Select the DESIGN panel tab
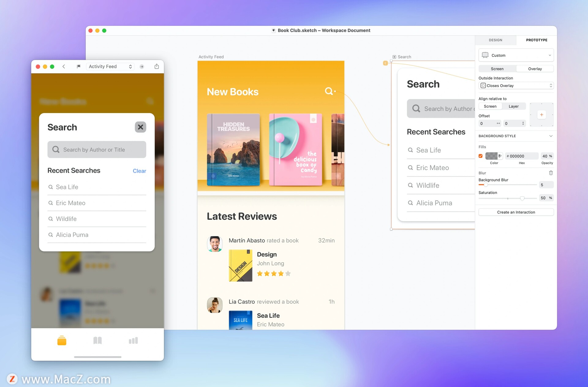 pyautogui.click(x=496, y=40)
